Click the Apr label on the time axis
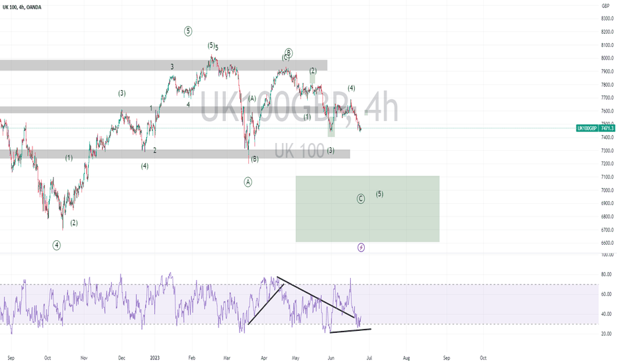 click(264, 358)
